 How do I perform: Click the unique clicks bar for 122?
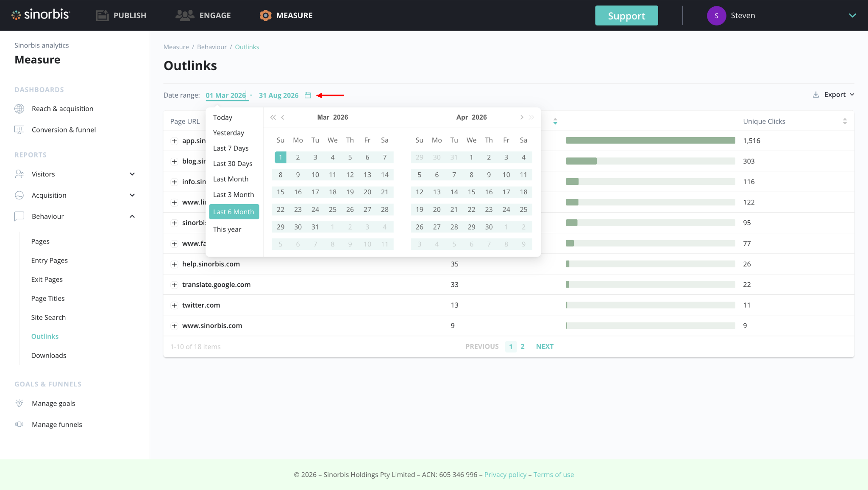tap(651, 202)
